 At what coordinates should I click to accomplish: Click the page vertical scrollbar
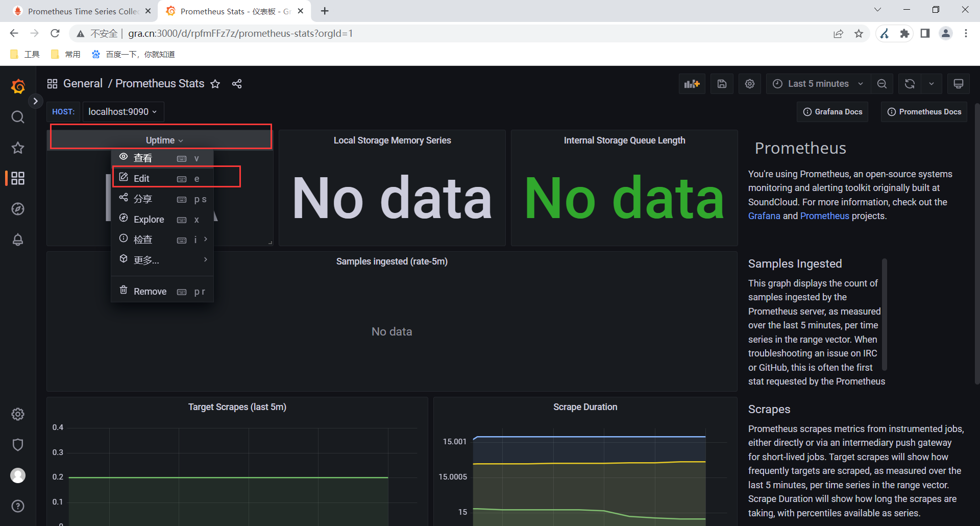click(x=977, y=244)
